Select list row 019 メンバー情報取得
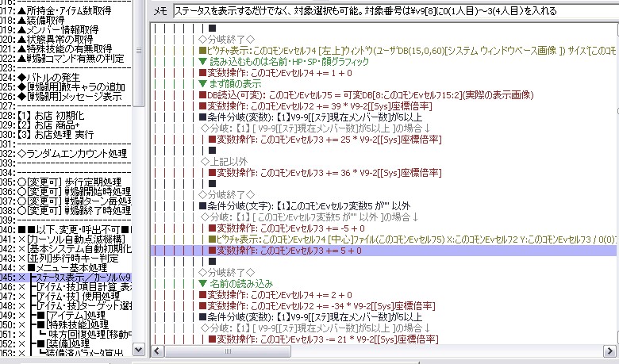This screenshot has width=619, height=364. coord(66,29)
